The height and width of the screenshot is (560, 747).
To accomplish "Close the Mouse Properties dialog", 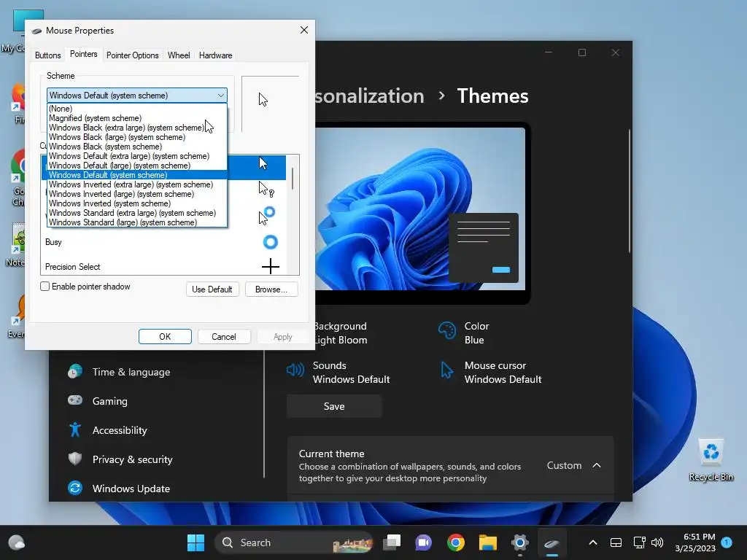I will [x=304, y=30].
